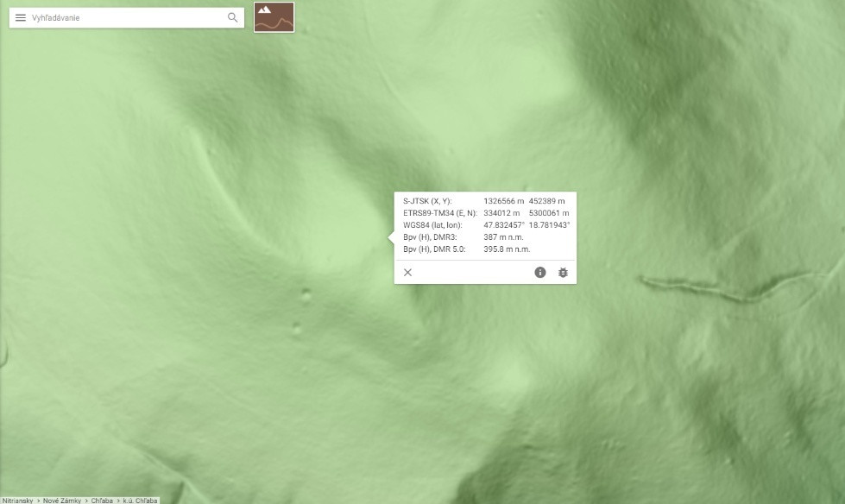Click the WGS84 latitude 47.832457°
Image resolution: width=845 pixels, height=504 pixels.
tap(504, 225)
